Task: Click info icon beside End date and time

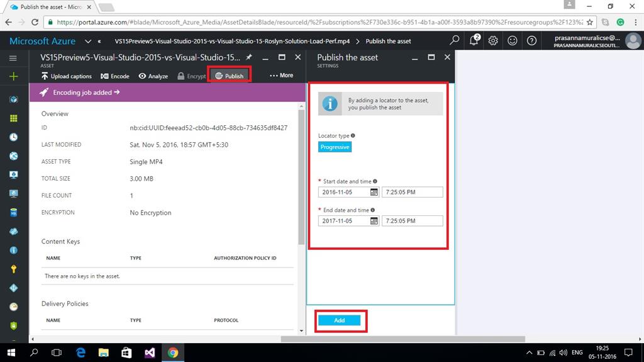Action: click(373, 210)
